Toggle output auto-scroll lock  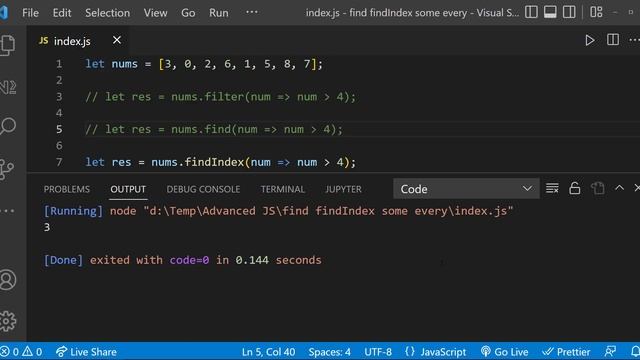click(x=575, y=188)
